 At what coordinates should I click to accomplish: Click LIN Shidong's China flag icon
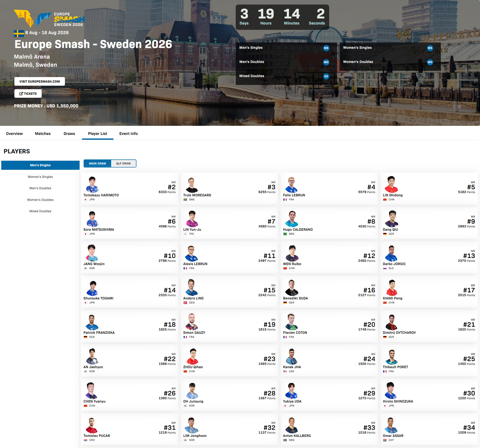coord(385,200)
